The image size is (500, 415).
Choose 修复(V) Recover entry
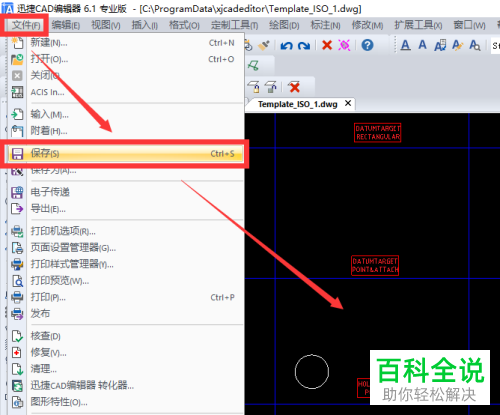click(126, 352)
